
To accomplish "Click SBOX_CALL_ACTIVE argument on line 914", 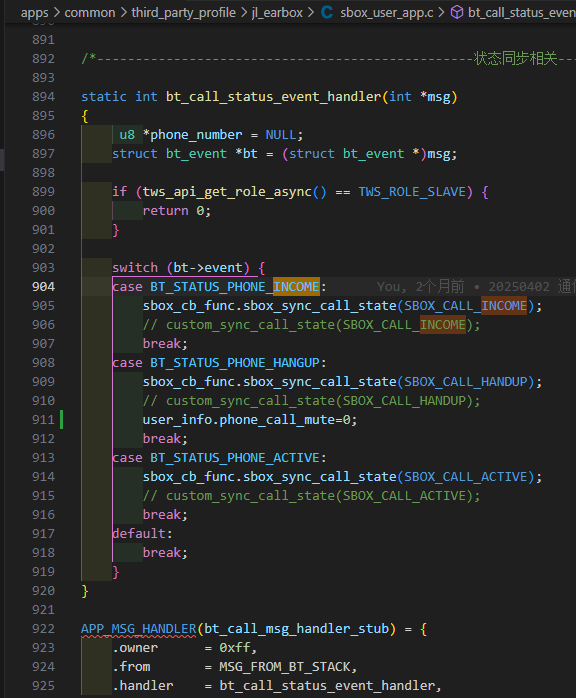I will (465, 477).
